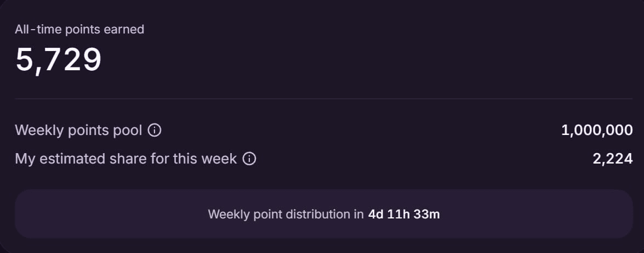This screenshot has width=644, height=253.
Task: Click the 4d 11h 33m countdown timer
Action: [404, 214]
